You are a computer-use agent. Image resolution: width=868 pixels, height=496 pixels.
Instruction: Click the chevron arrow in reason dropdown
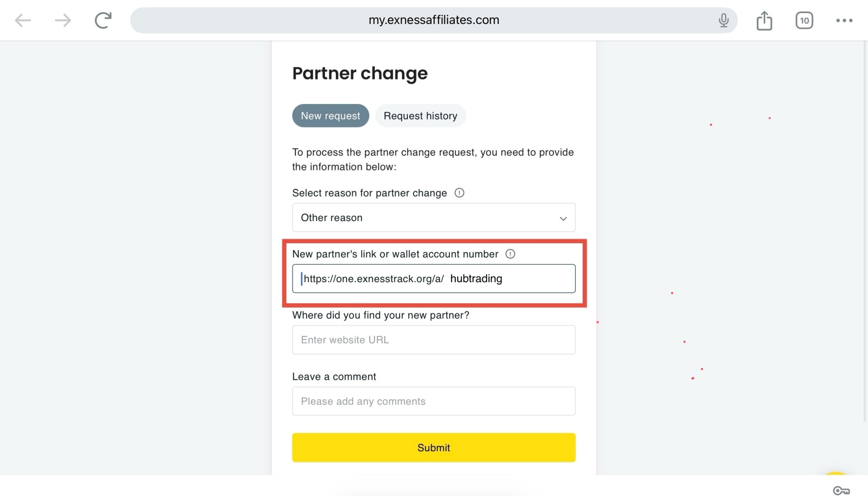click(x=563, y=219)
